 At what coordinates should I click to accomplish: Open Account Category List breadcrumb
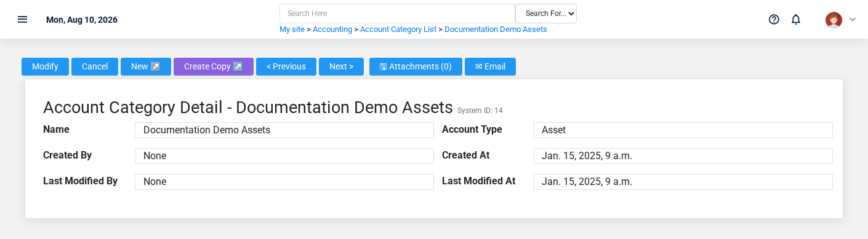coord(398,29)
